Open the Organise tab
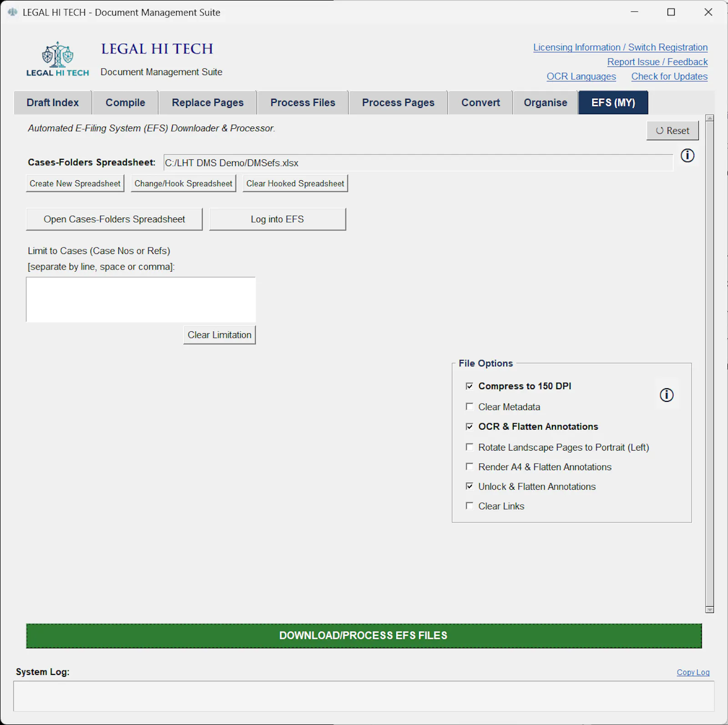This screenshot has width=728, height=725. (546, 103)
